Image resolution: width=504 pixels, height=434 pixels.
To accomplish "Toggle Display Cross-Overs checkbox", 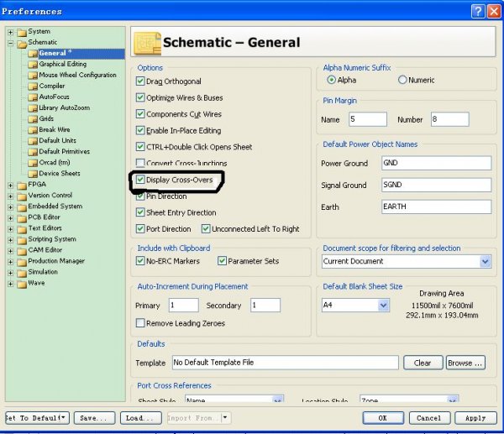I will 140,180.
